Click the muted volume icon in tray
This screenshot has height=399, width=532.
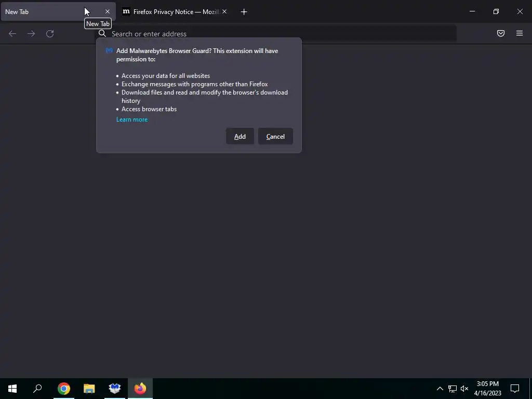464,389
